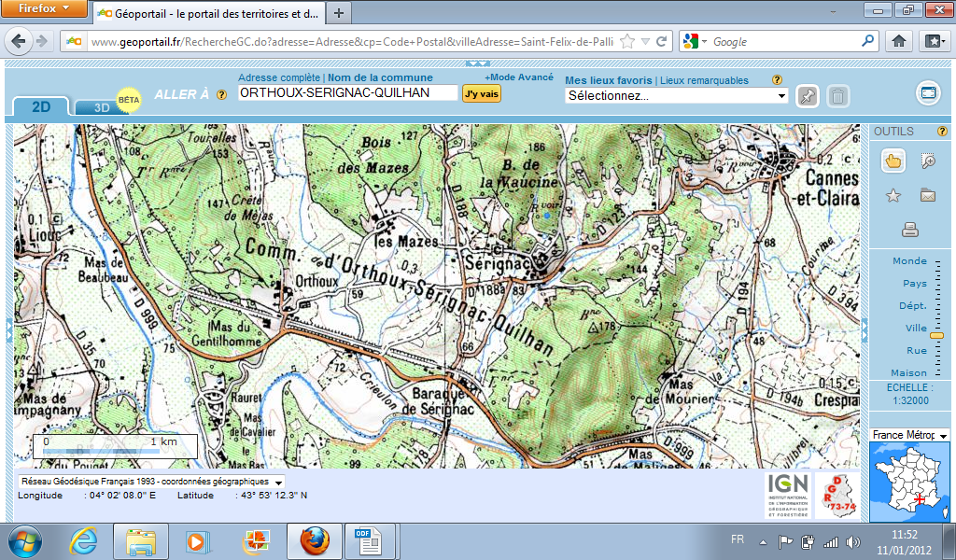This screenshot has height=560, width=956.
Task: Expand the left side panel arrow
Action: (x=9, y=330)
